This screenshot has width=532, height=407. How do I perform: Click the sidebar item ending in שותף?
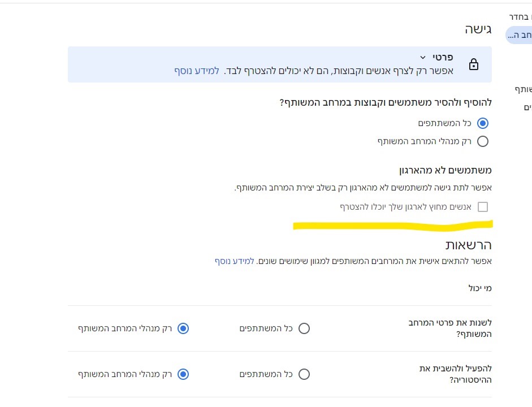pos(524,89)
